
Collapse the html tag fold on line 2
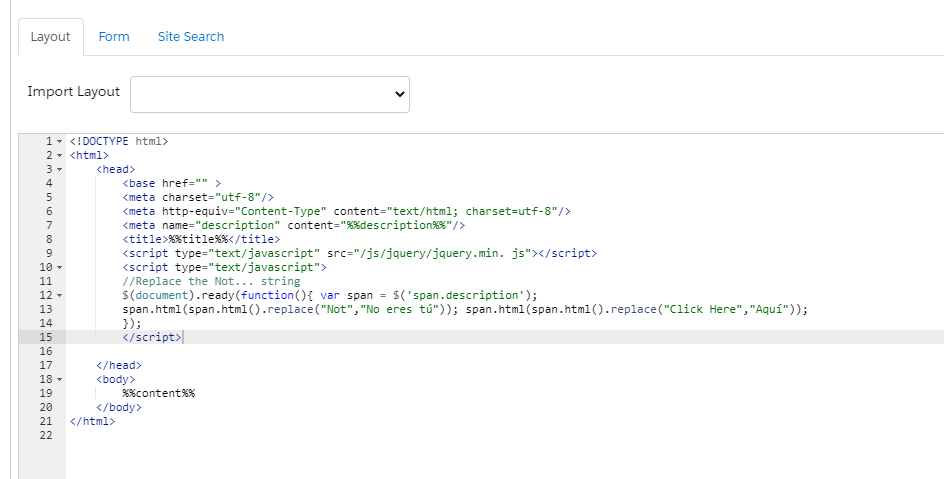(60, 155)
